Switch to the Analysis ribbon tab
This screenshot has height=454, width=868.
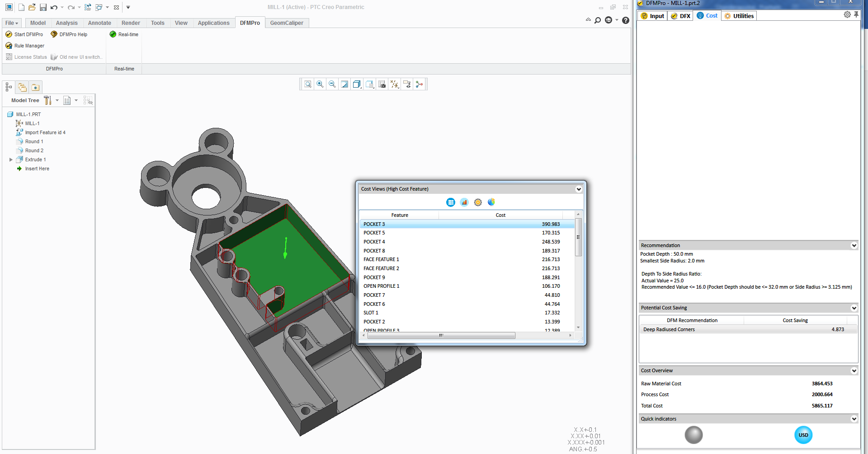tap(67, 23)
